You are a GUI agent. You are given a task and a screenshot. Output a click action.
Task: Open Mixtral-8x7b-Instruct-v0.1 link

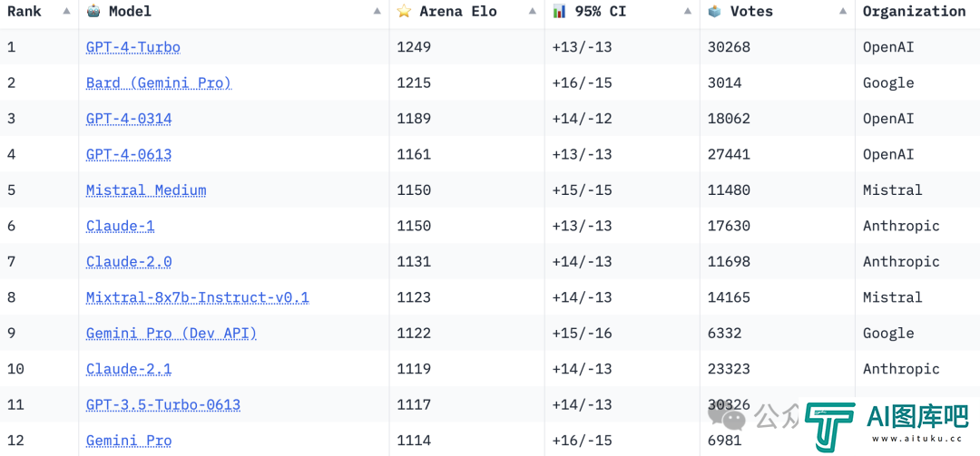(198, 297)
